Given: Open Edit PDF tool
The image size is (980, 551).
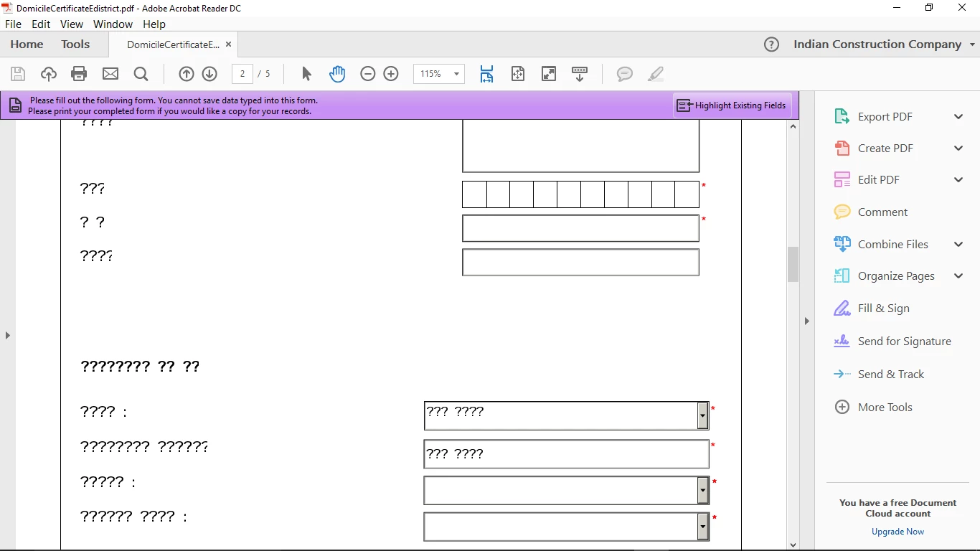Looking at the screenshot, I should [878, 180].
